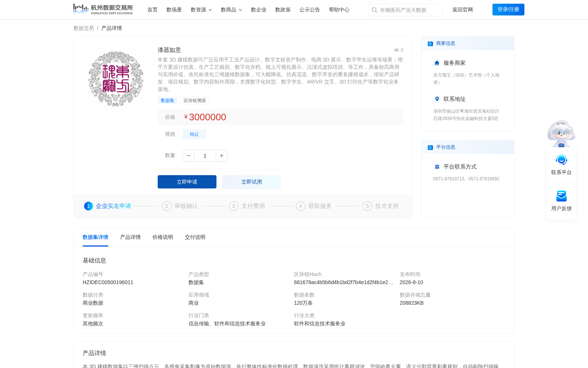Open 数政策 in the navigation bar
Screen dimensions: 588x368
(283, 10)
